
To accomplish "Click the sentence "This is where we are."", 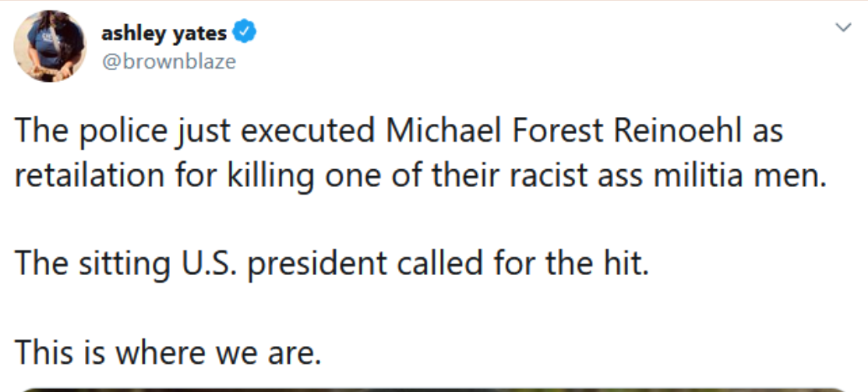I will pyautogui.click(x=168, y=352).
